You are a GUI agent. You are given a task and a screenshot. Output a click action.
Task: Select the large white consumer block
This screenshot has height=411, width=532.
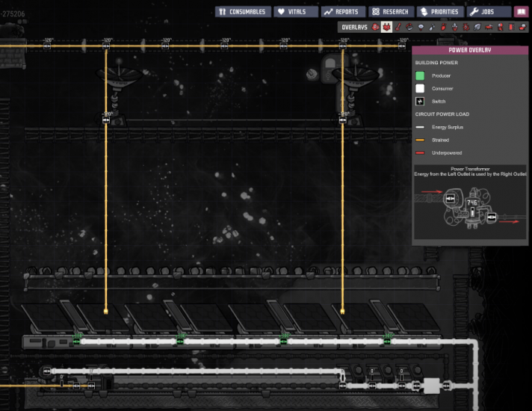click(432, 386)
